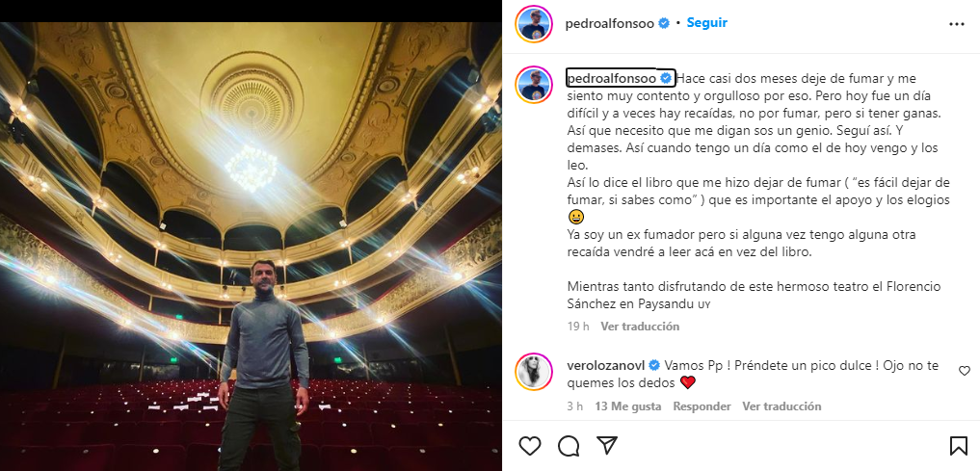The height and width of the screenshot is (471, 980).
Task: Open the theater photo of the post
Action: click(251, 247)
